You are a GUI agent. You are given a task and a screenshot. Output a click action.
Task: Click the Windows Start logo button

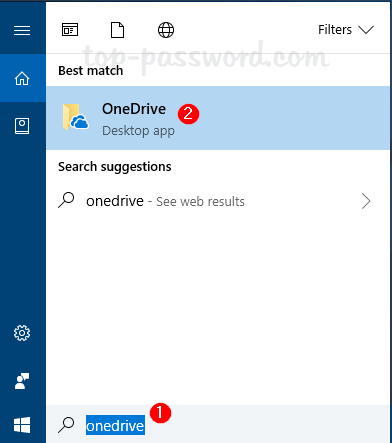click(x=22, y=425)
